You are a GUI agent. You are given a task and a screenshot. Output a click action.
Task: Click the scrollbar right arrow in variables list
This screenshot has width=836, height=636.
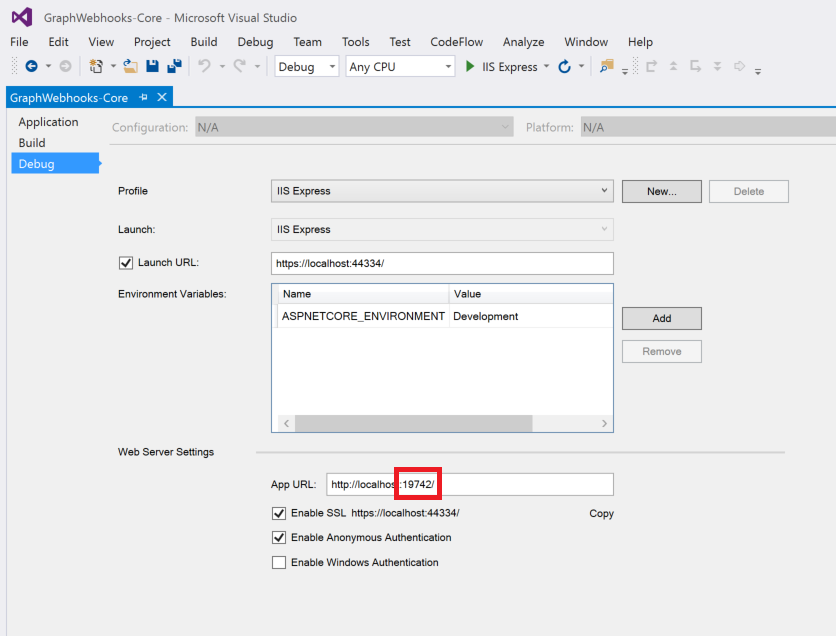[x=604, y=423]
